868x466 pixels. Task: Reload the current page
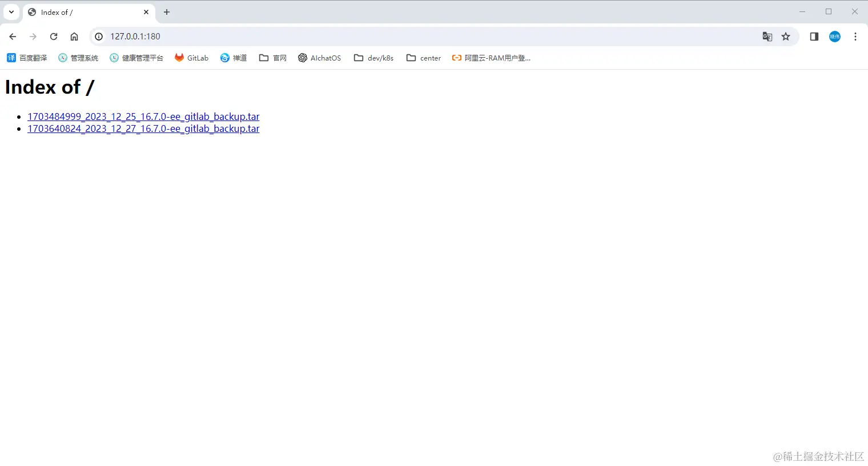click(x=54, y=36)
